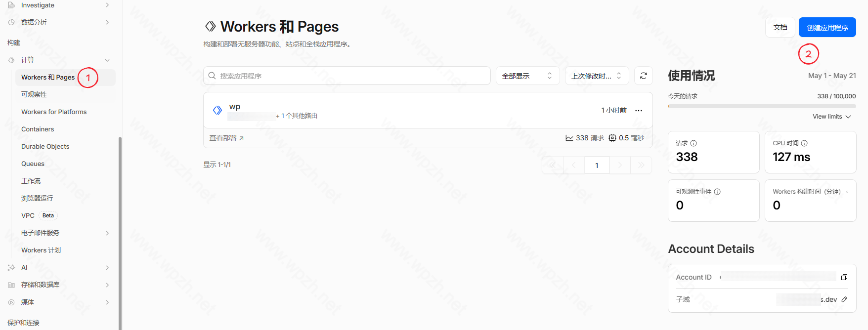The height and width of the screenshot is (330, 868).
Task: Expand the AI sidebar section
Action: point(107,268)
